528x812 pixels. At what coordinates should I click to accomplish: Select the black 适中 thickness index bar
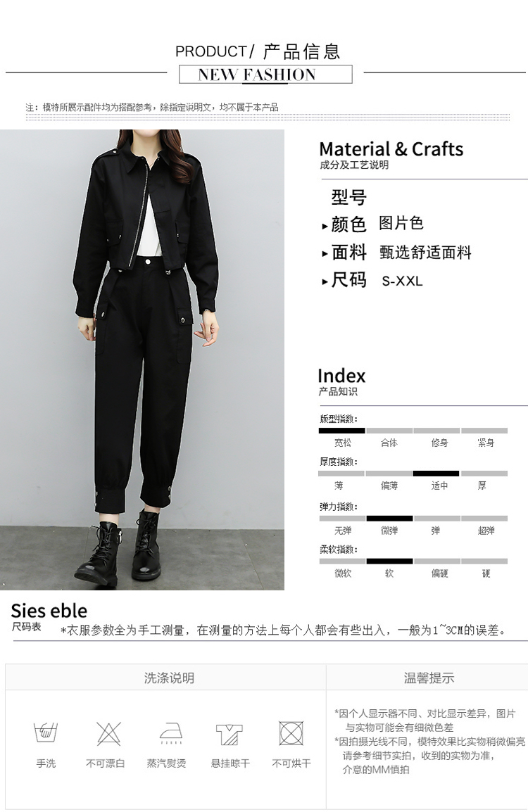click(x=436, y=474)
